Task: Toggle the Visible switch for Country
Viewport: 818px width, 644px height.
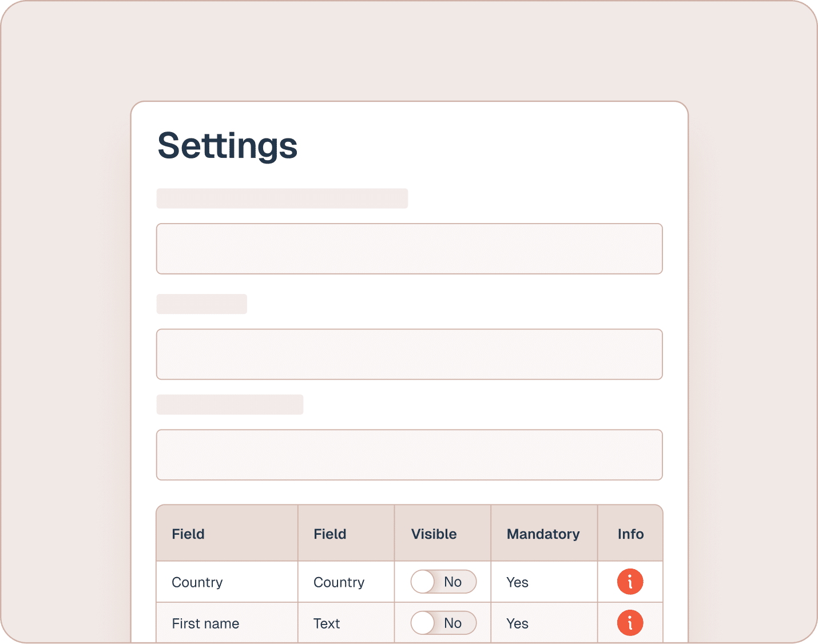Action: [x=443, y=582]
